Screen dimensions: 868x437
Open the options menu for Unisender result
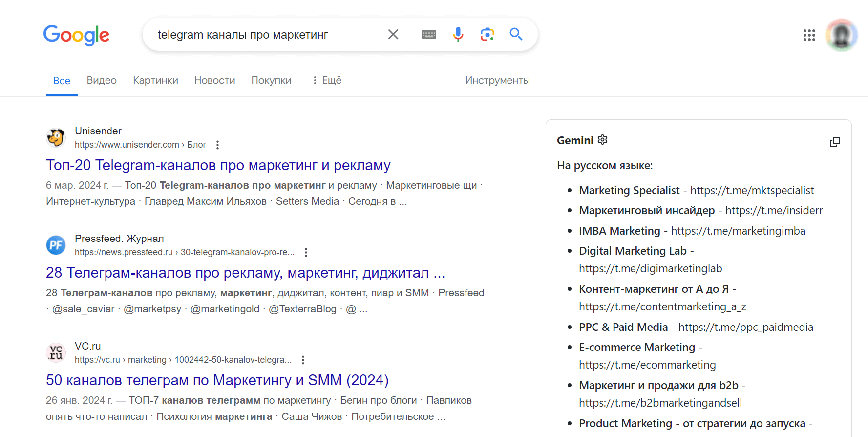pos(218,145)
